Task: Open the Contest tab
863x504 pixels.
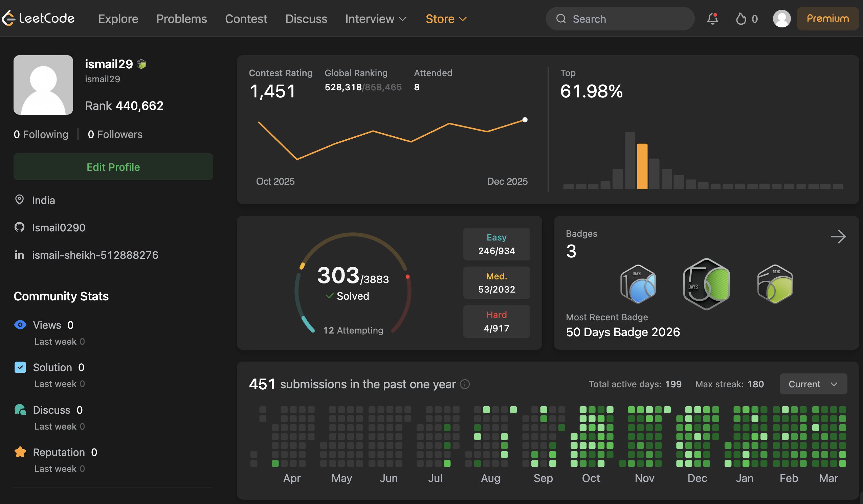Action: 246,19
